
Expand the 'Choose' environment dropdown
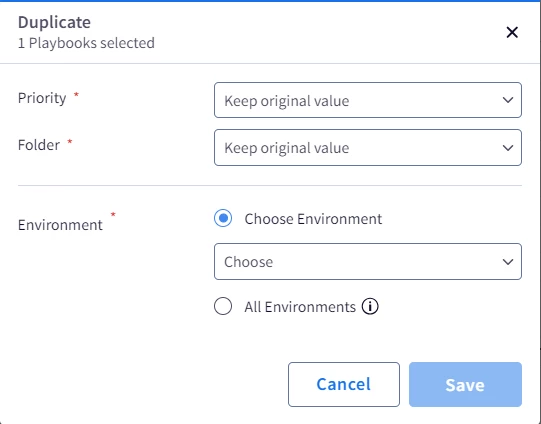click(x=368, y=262)
